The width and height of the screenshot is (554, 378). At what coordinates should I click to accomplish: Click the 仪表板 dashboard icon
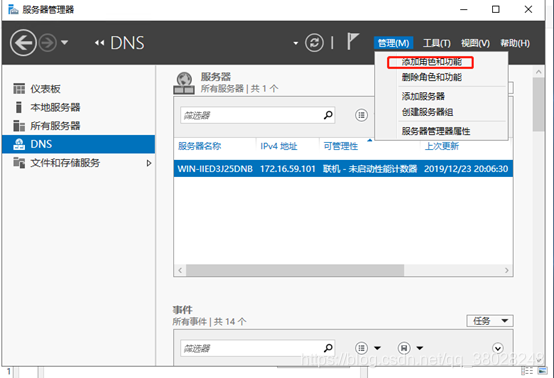point(19,89)
